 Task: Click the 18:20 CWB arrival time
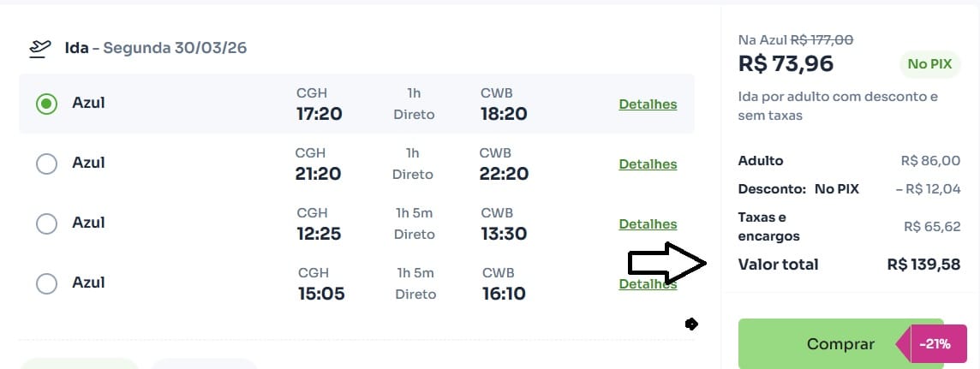point(504,114)
